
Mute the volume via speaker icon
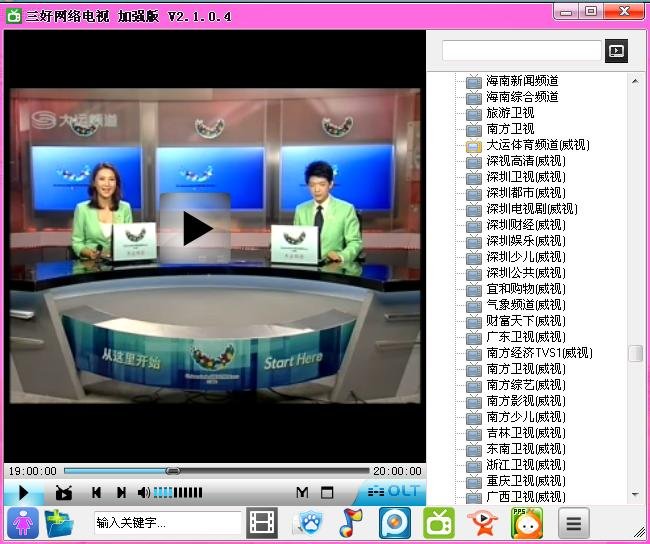coord(143,492)
